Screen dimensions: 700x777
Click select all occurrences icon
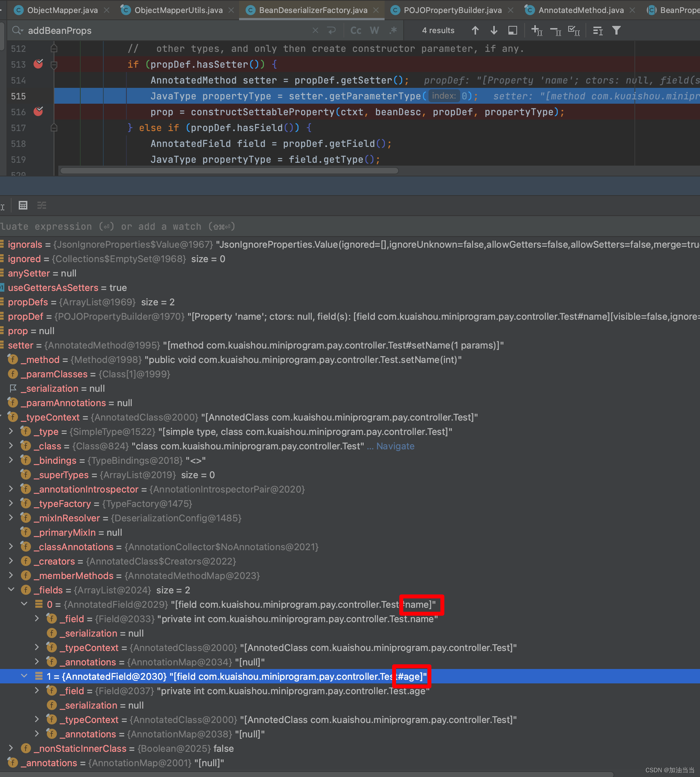point(574,30)
